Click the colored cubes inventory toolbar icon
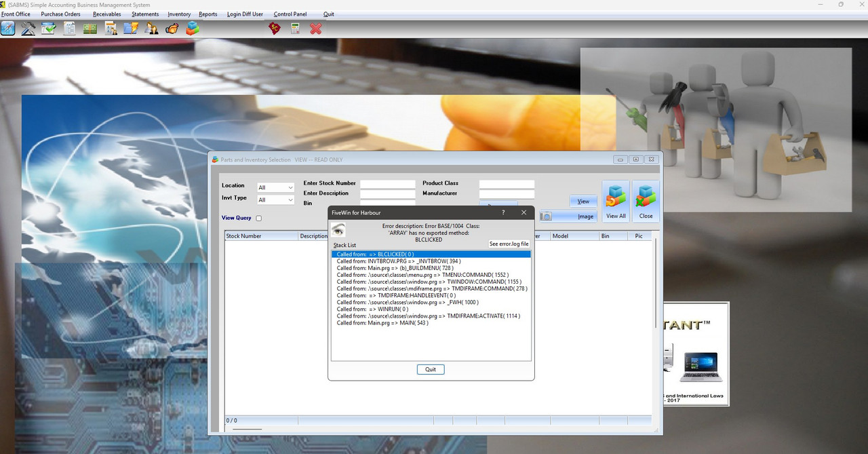868x454 pixels. pos(193,29)
